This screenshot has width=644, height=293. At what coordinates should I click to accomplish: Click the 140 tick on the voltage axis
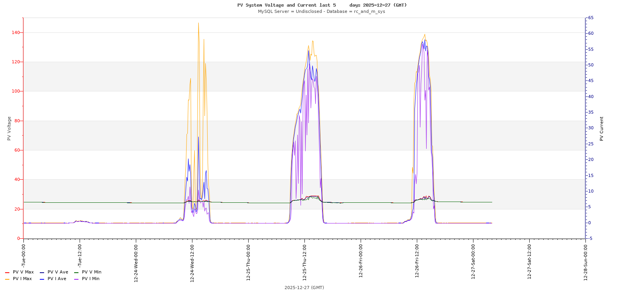(x=16, y=32)
